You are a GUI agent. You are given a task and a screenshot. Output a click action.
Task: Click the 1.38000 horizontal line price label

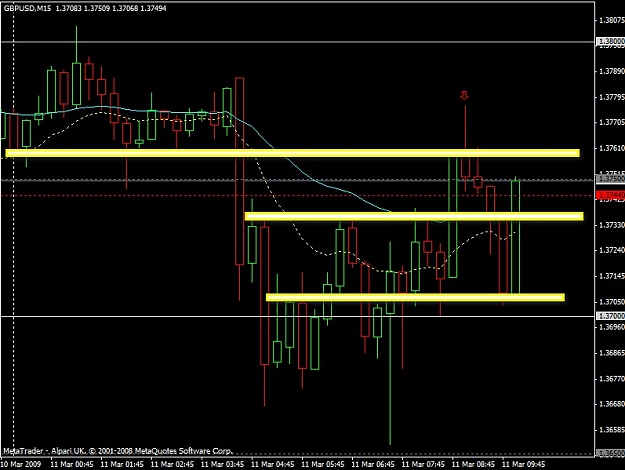[611, 41]
